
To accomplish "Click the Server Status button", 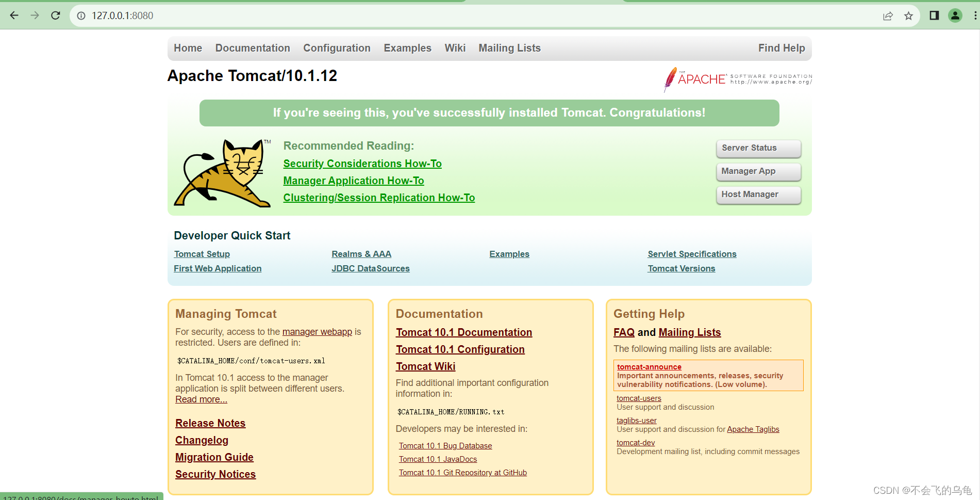I will click(759, 148).
